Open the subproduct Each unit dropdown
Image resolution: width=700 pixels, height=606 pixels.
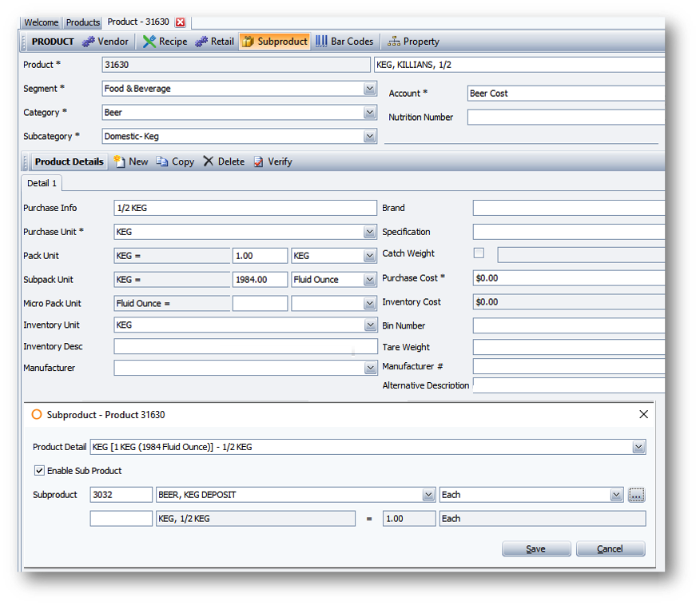(x=617, y=495)
